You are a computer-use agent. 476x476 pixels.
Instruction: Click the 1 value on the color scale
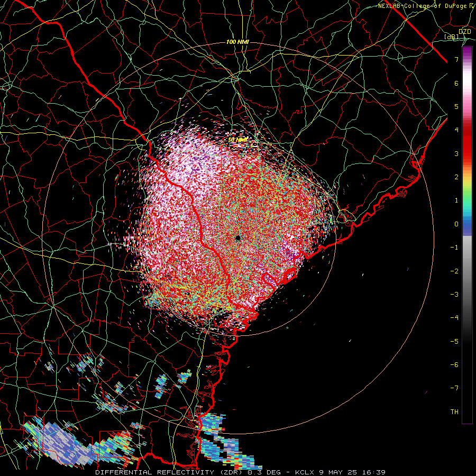point(456,200)
